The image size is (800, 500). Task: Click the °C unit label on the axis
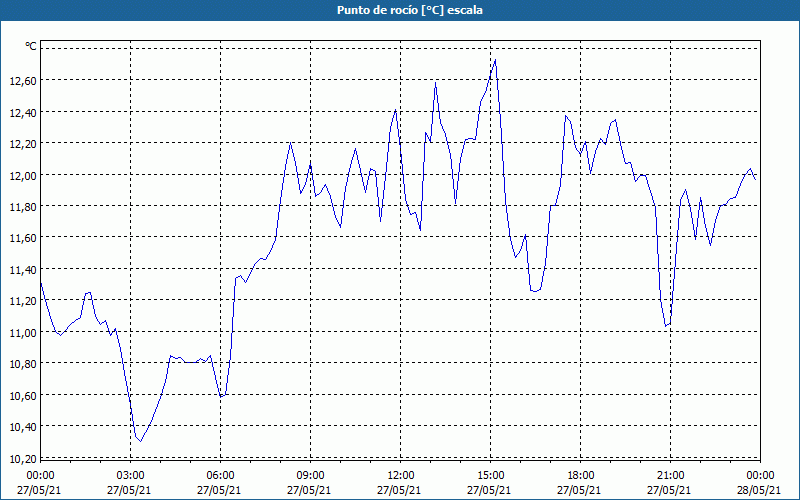click(31, 46)
